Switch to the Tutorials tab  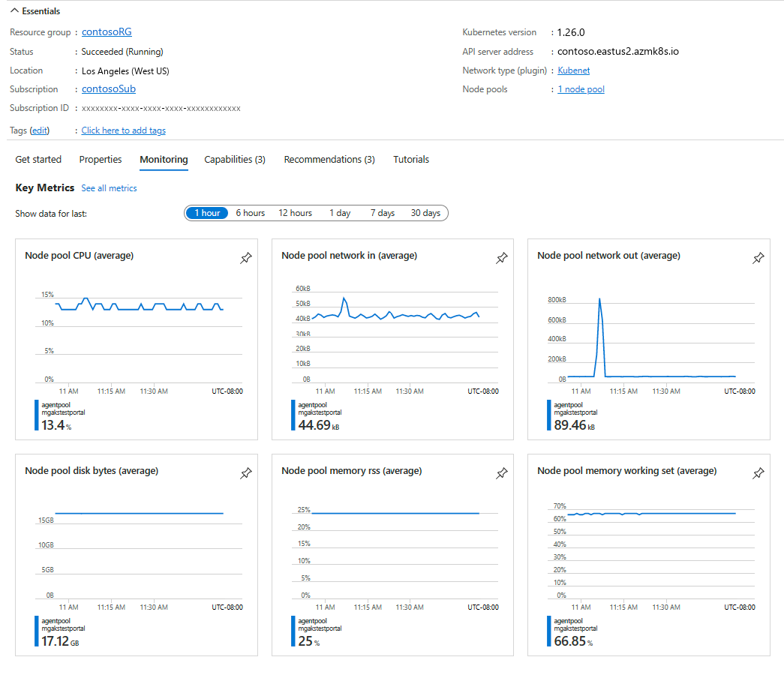[x=410, y=159]
